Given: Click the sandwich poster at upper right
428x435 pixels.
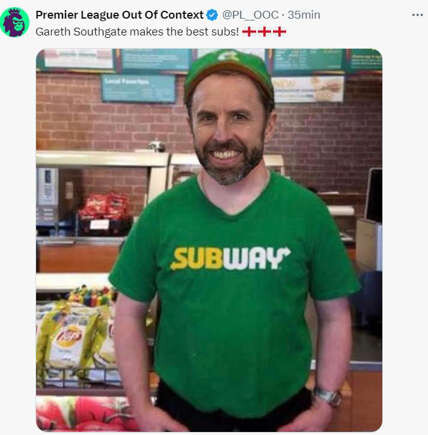Looking at the screenshot, I should point(308,89).
